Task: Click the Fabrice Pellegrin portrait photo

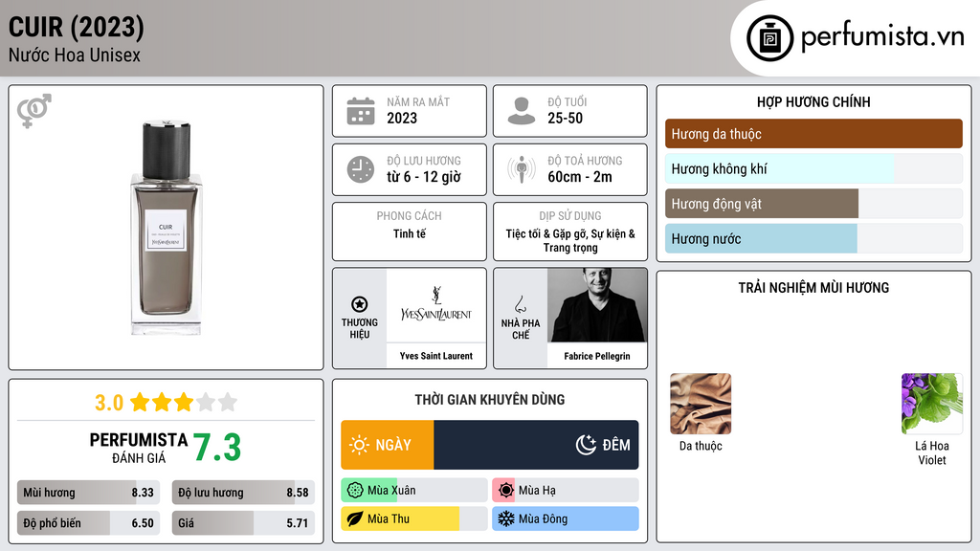Action: 597,305
